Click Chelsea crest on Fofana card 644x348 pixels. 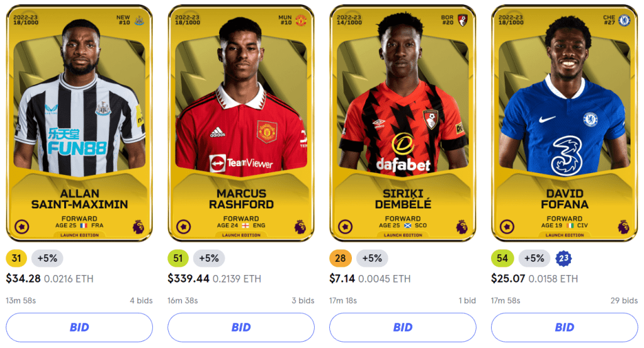pyautogui.click(x=624, y=20)
